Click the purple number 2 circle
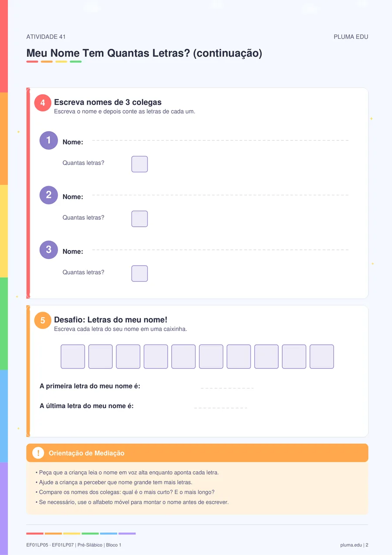The width and height of the screenshot is (392, 555). coord(49,195)
